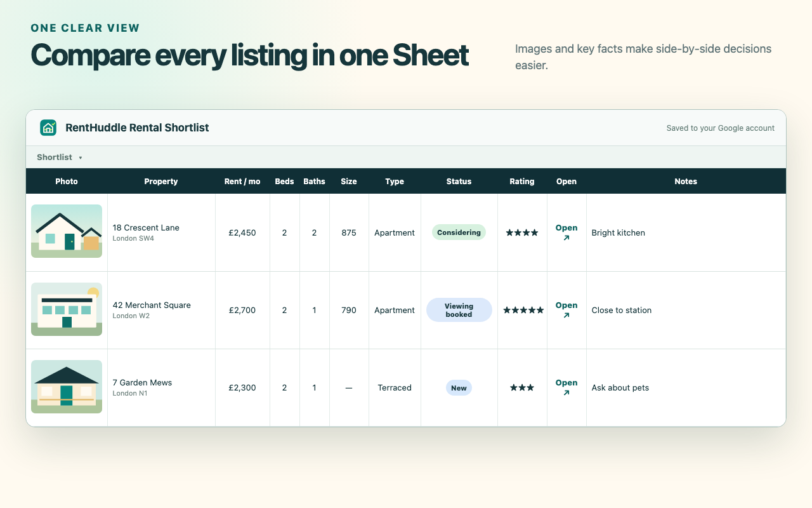Click the Saved to your Google account text
Screen dimensions: 812x508
[x=720, y=128]
